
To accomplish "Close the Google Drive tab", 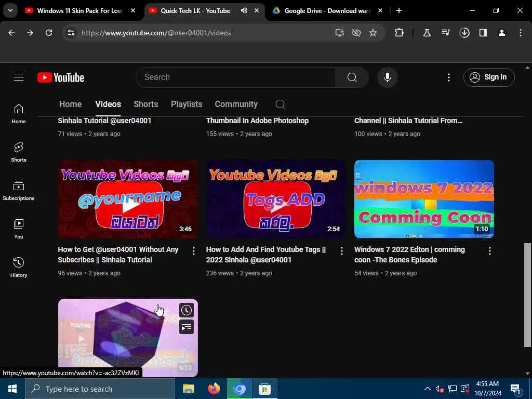I will 380,10.
